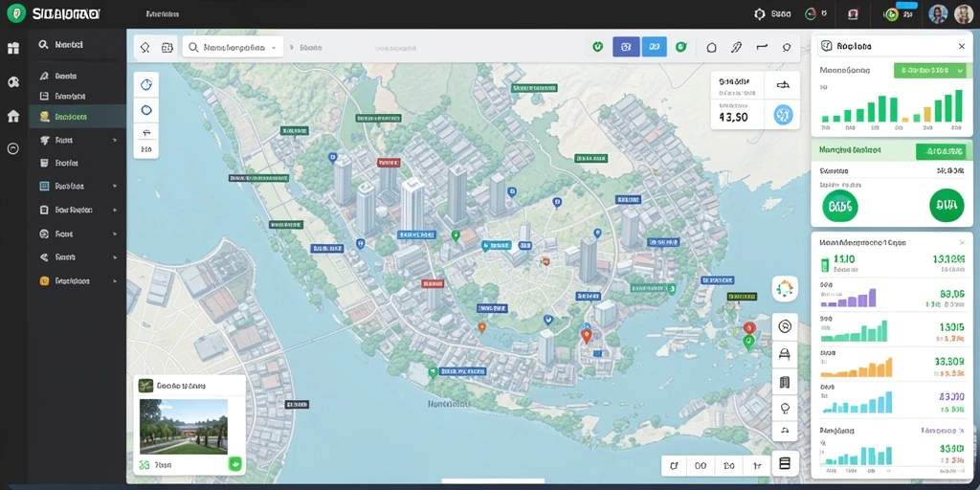Open the map search box dropdown arrow

pyautogui.click(x=274, y=48)
